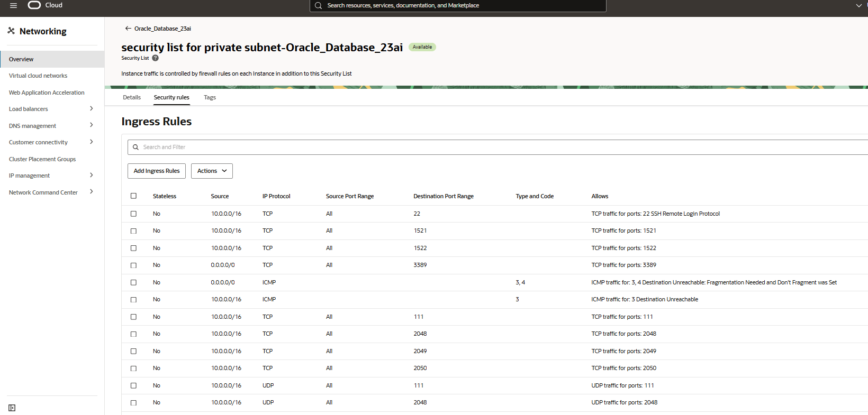Viewport: 868px width, 415px height.
Task: Click the magnifier in Search and Filter
Action: [136, 147]
